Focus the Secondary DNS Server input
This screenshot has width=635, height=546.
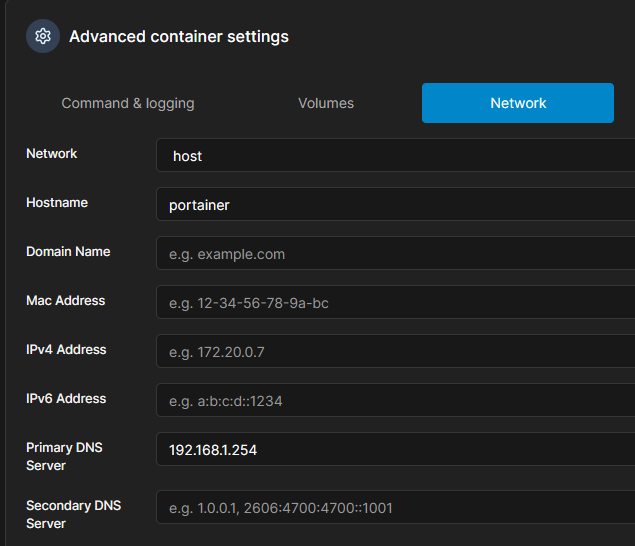coord(396,507)
